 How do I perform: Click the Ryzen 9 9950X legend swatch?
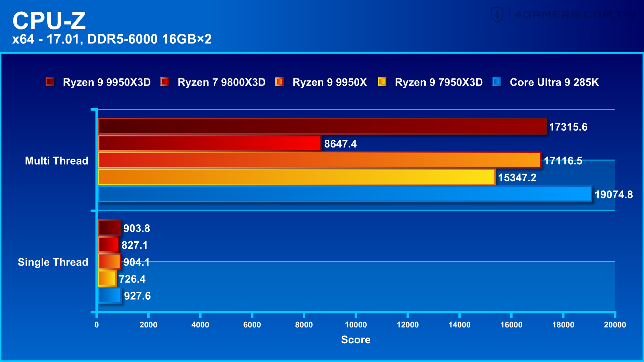(x=279, y=82)
